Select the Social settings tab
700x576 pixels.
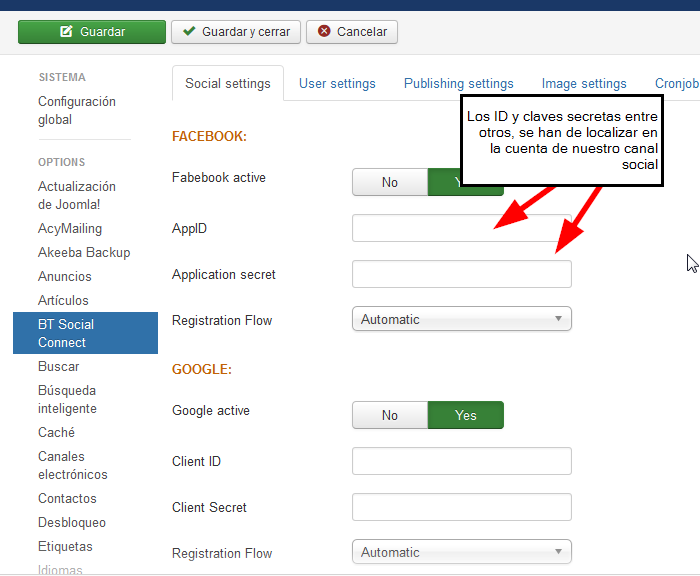coord(228,83)
